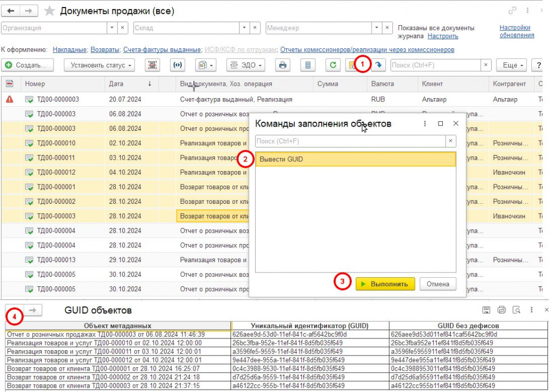Image resolution: width=549 pixels, height=392 pixels.
Task: Click Контрагент column header
Action: click(511, 84)
